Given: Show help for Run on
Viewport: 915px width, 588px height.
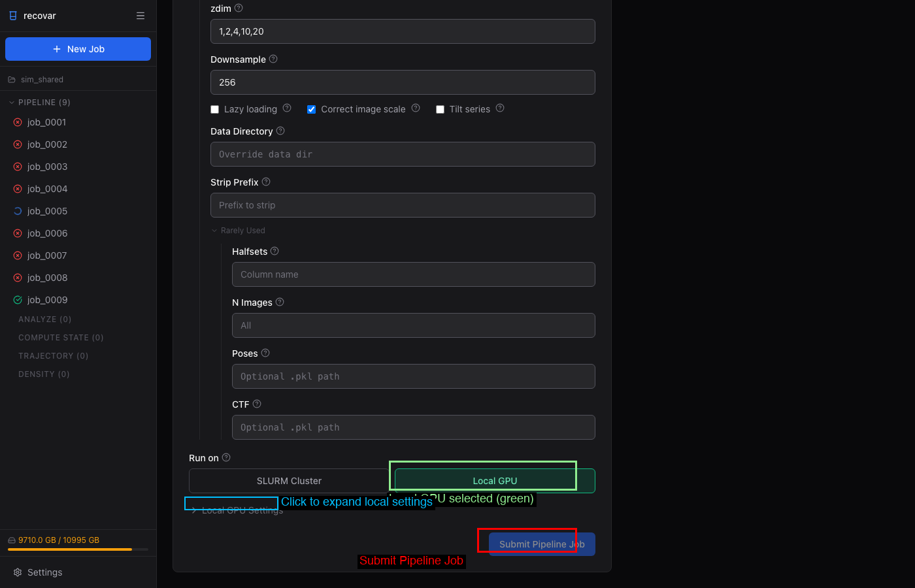Looking at the screenshot, I should (226, 457).
